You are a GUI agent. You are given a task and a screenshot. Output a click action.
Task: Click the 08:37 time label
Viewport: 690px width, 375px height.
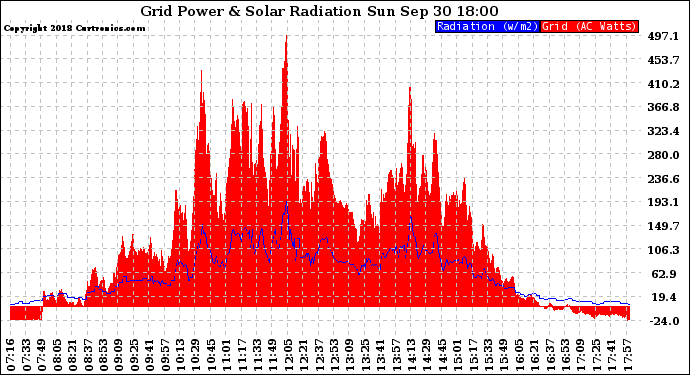click(x=88, y=355)
